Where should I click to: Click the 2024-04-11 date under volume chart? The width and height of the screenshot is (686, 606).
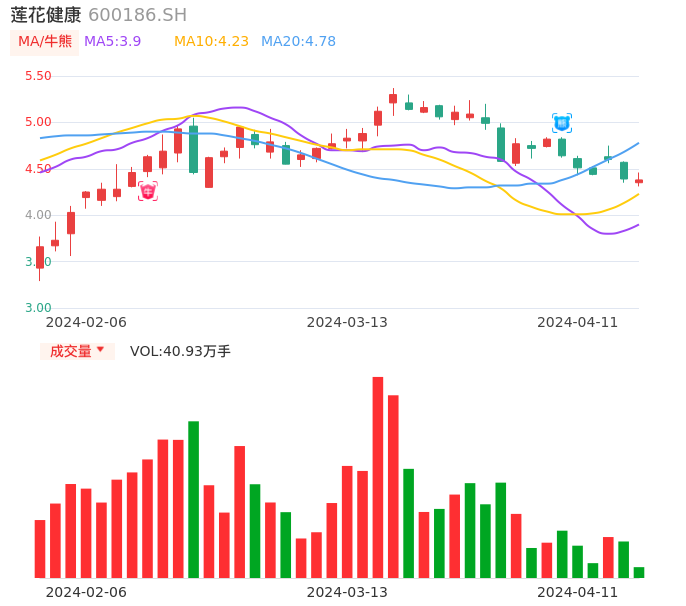point(578,592)
